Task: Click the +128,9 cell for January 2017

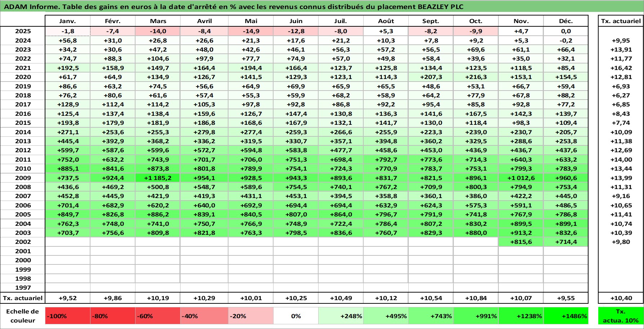Action: [x=67, y=105]
